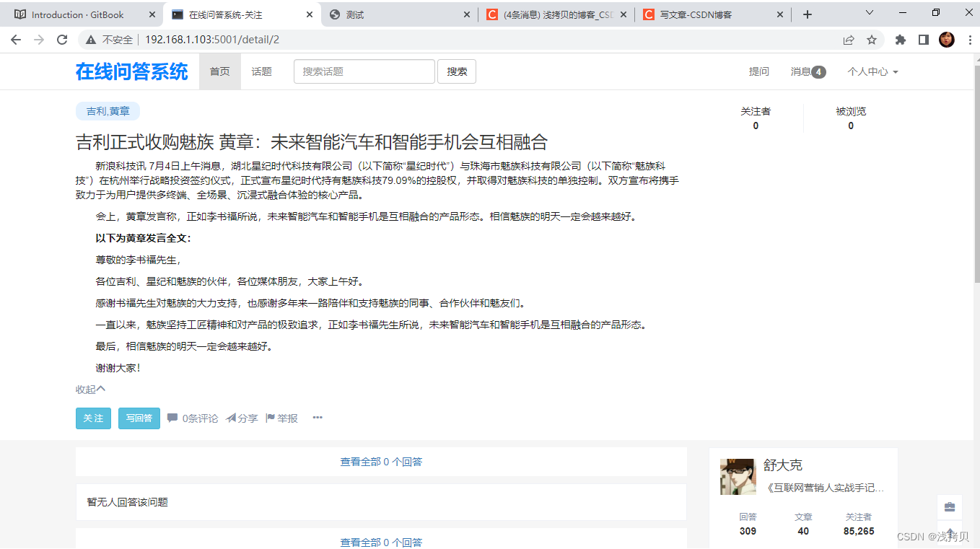Open the tab search chevron

pyautogui.click(x=870, y=12)
